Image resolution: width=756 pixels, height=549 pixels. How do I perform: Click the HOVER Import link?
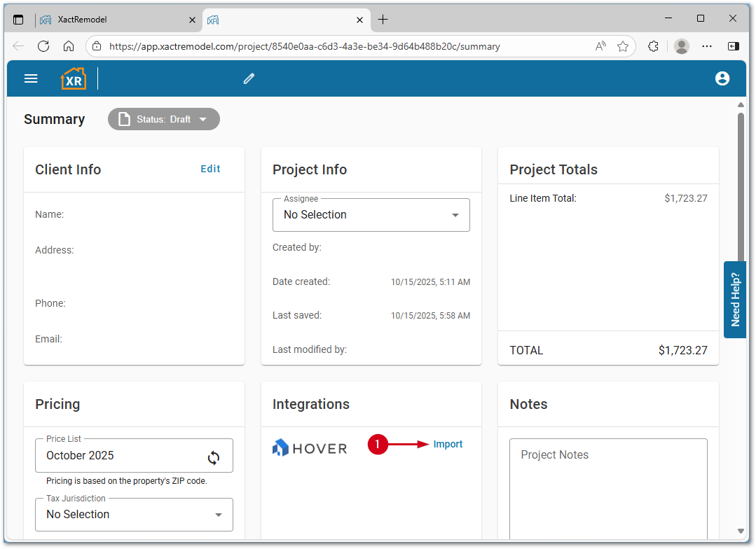click(448, 444)
